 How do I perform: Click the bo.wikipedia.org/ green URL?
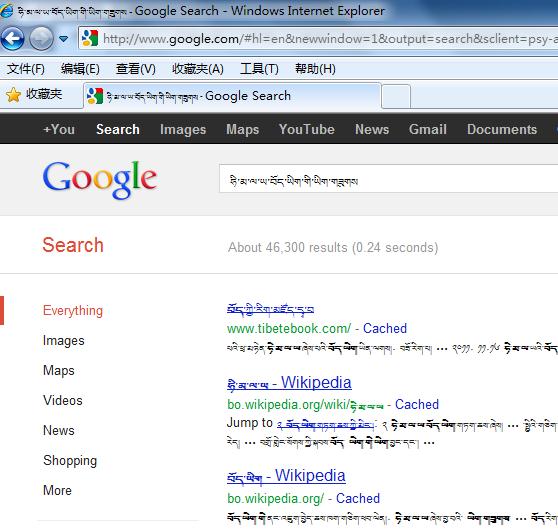(275, 499)
